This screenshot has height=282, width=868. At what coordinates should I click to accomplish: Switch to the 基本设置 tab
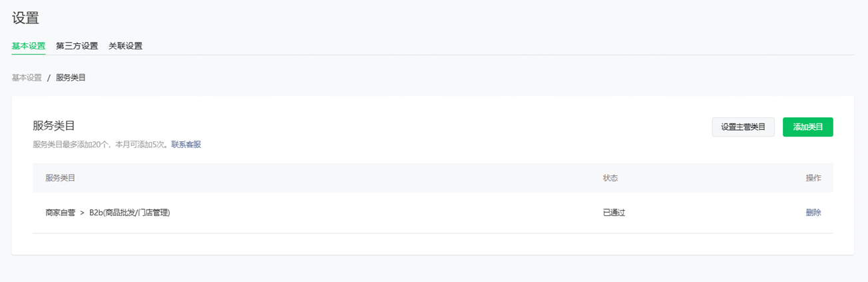point(29,46)
